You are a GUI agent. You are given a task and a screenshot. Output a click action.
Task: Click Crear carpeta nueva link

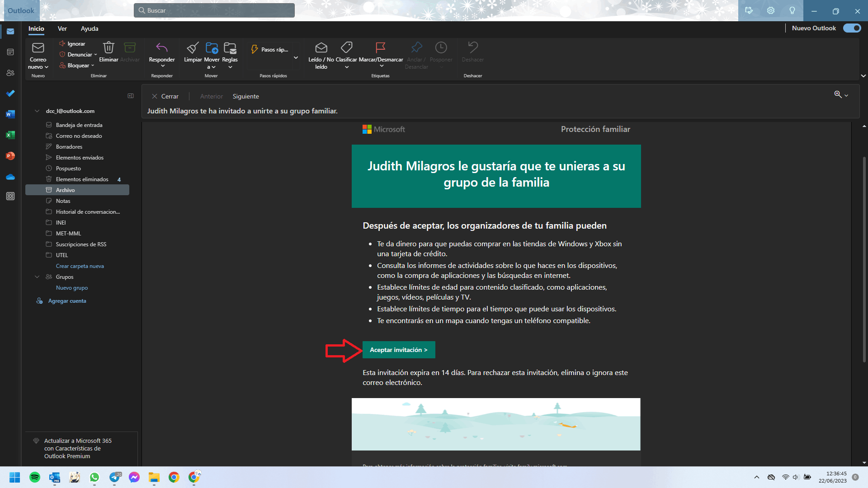point(80,266)
